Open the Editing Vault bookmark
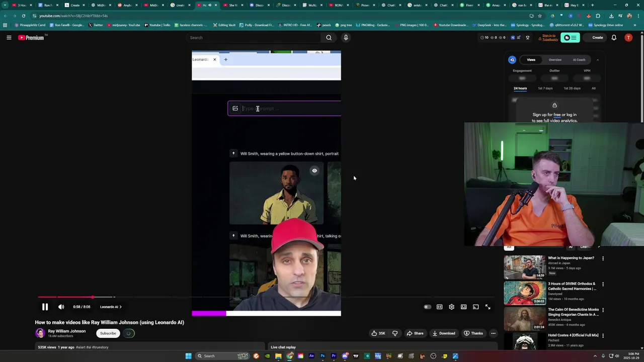The width and height of the screenshot is (644, 362). click(224, 25)
